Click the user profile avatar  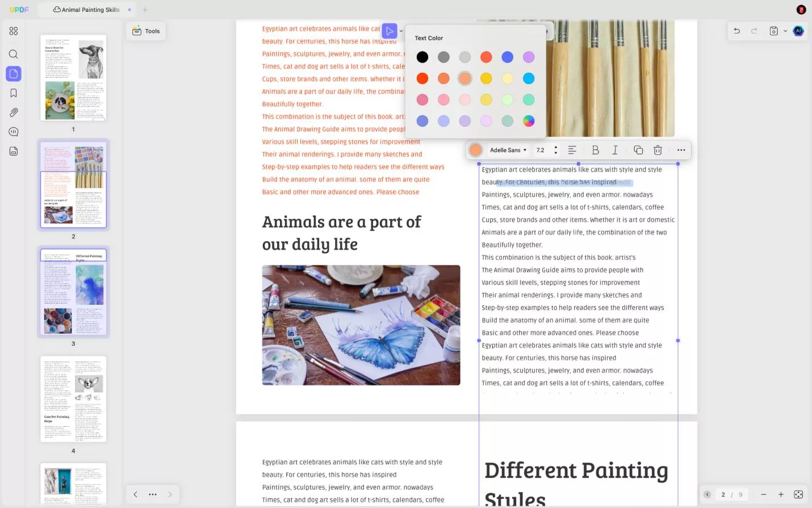801,10
